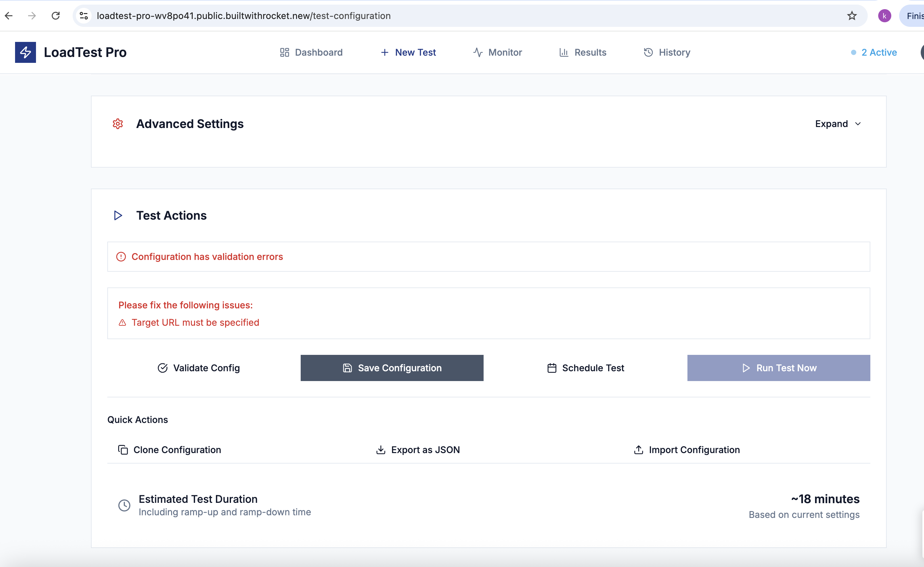Click Export as JSON quick action
The height and width of the screenshot is (567, 924).
coord(418,449)
